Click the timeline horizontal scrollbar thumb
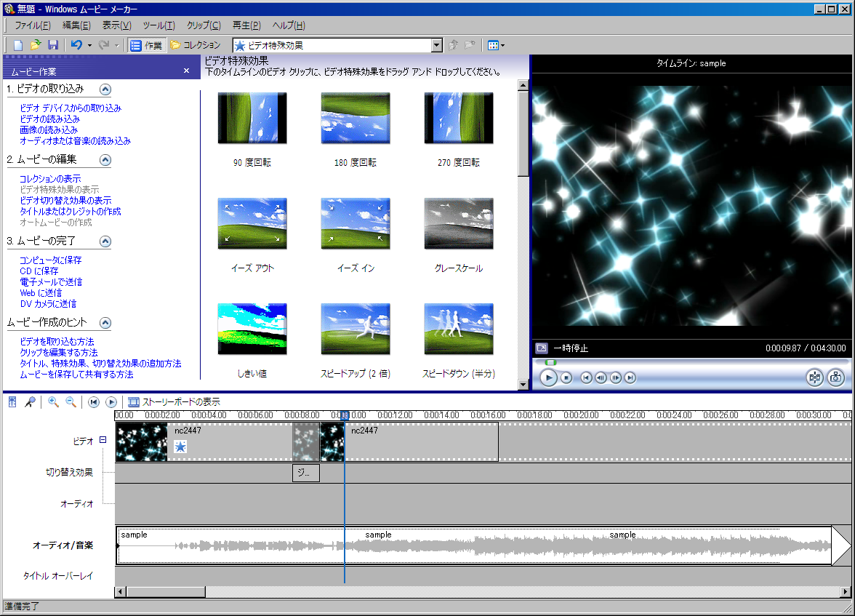855x616 pixels. [x=166, y=592]
